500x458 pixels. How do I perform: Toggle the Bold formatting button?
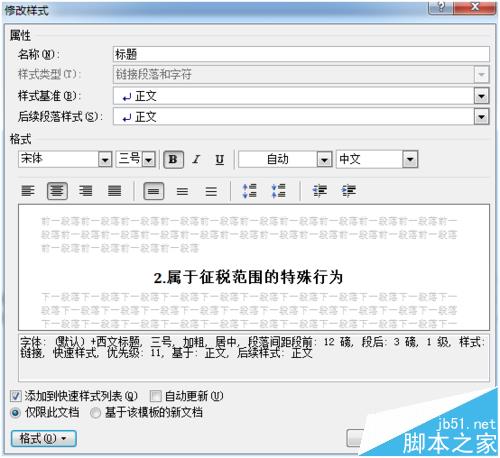(x=173, y=159)
